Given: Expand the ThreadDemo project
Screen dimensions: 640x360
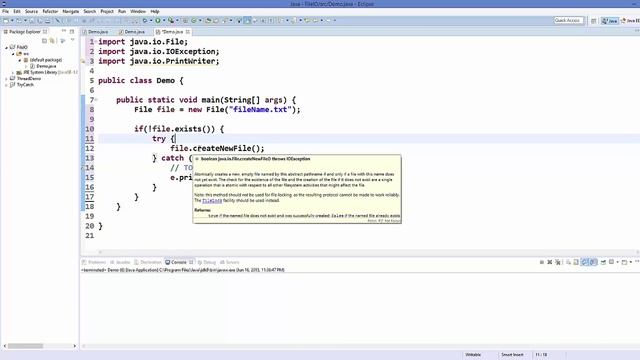Looking at the screenshot, I should pos(6,78).
